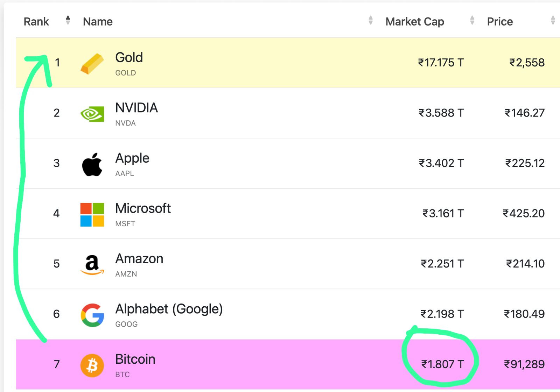Viewport: 560px width, 392px height.
Task: Sort table using Market Cap arrows
Action: coord(472,21)
